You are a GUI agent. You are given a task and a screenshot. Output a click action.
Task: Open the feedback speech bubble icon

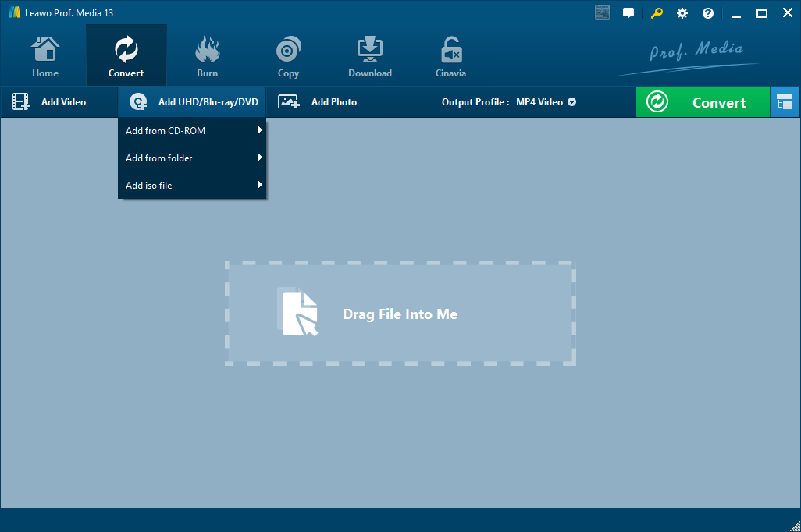(628, 13)
